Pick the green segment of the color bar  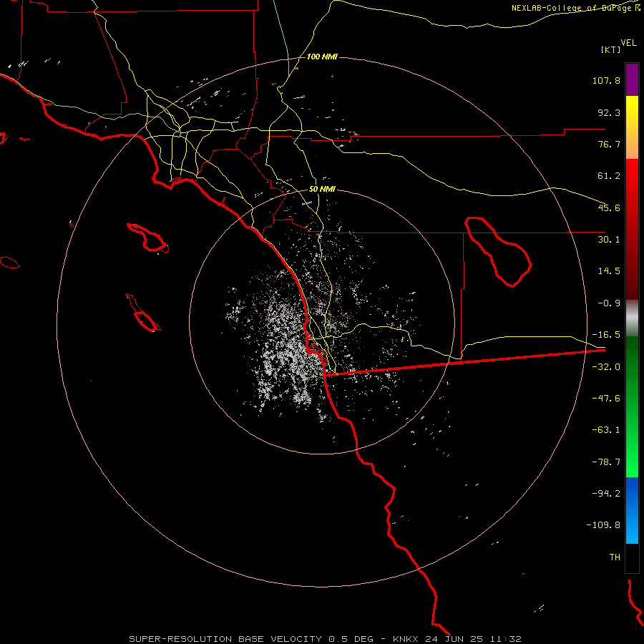click(632, 406)
